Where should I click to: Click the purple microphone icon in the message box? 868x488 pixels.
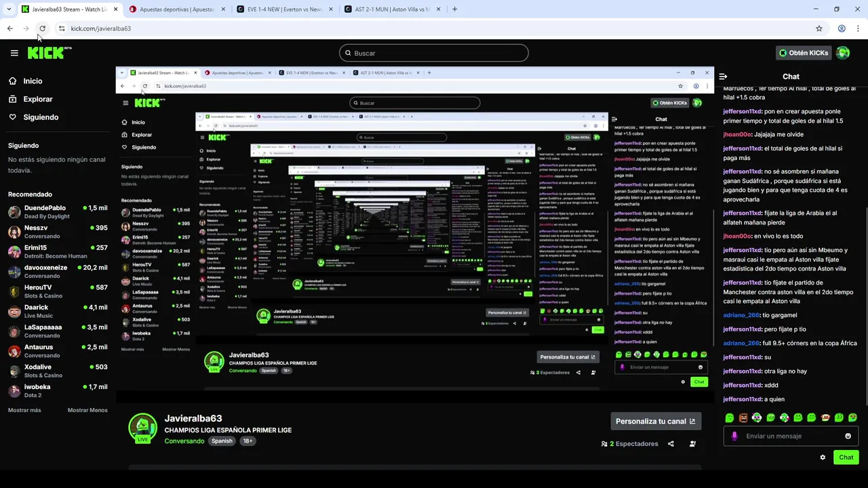tap(734, 436)
